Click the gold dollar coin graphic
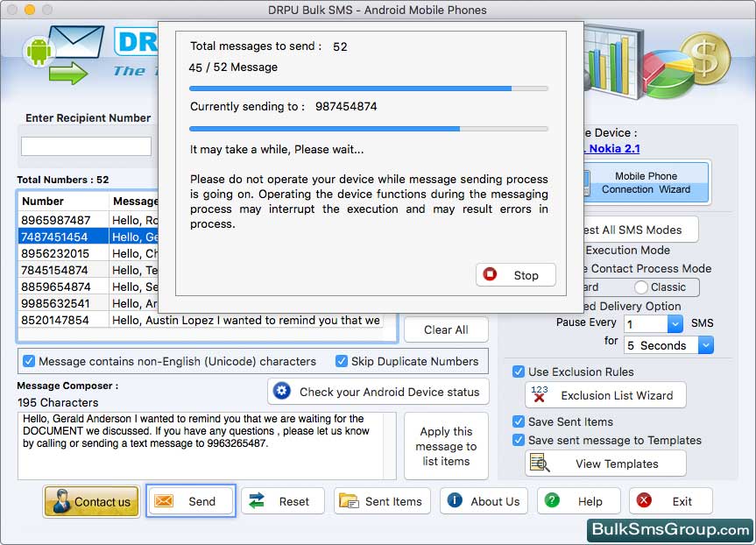Screen dimensions: 756x545 (705, 58)
